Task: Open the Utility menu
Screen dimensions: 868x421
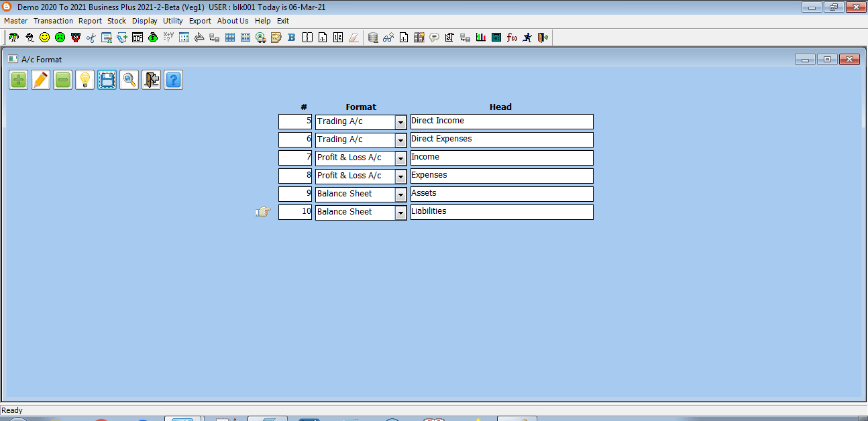Action: tap(172, 21)
